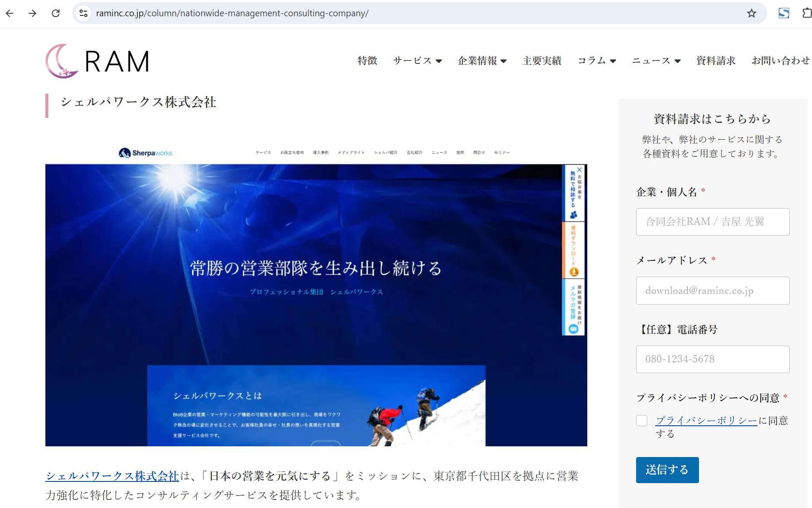Expand the 企業情報 dropdown
The width and height of the screenshot is (812, 508).
(482, 61)
